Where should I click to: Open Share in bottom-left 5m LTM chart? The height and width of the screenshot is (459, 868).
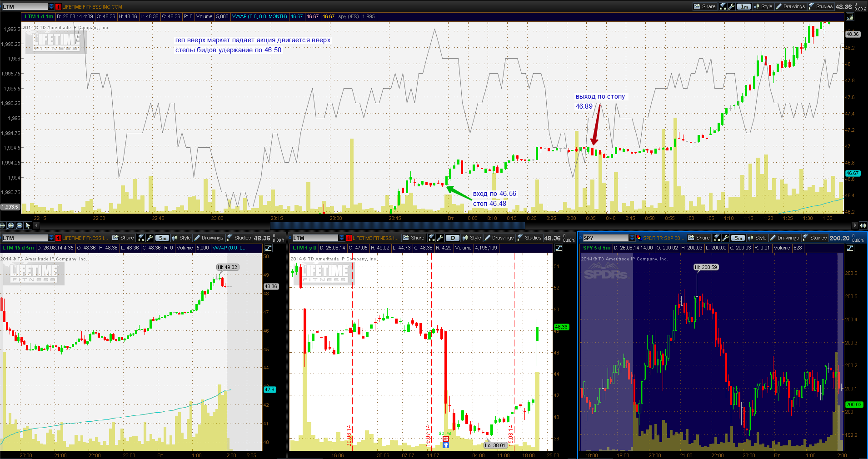[123, 238]
